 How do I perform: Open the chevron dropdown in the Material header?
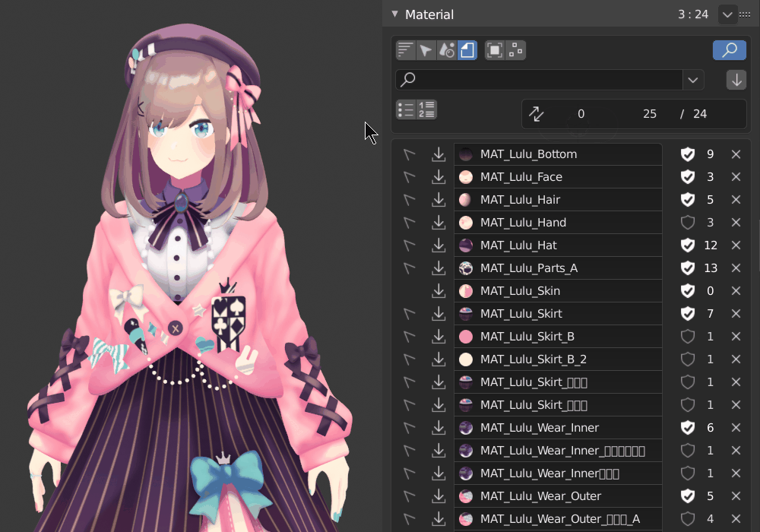727,14
